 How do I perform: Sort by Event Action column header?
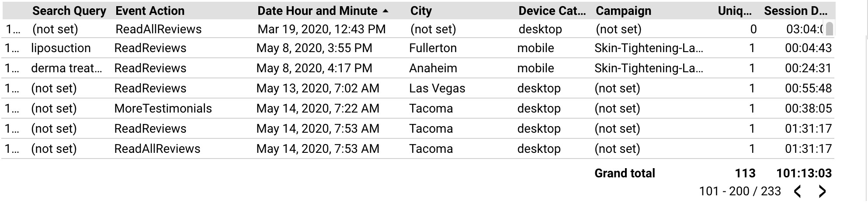pyautogui.click(x=150, y=11)
